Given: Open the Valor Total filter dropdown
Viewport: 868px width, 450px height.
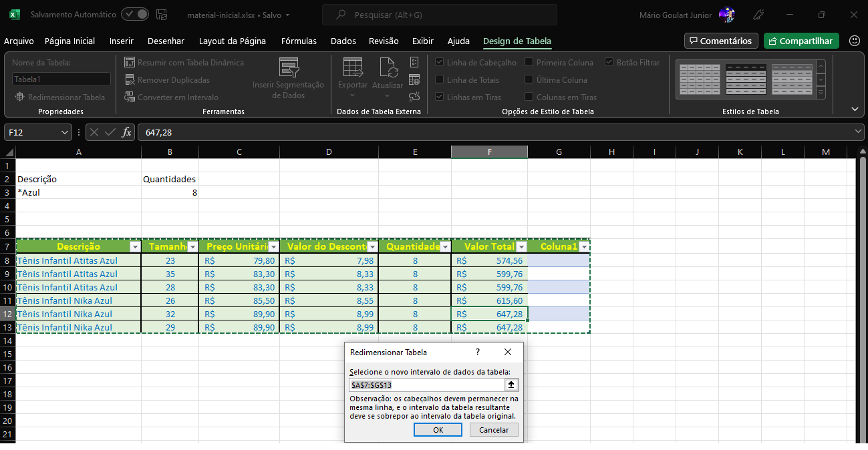Looking at the screenshot, I should tap(521, 247).
